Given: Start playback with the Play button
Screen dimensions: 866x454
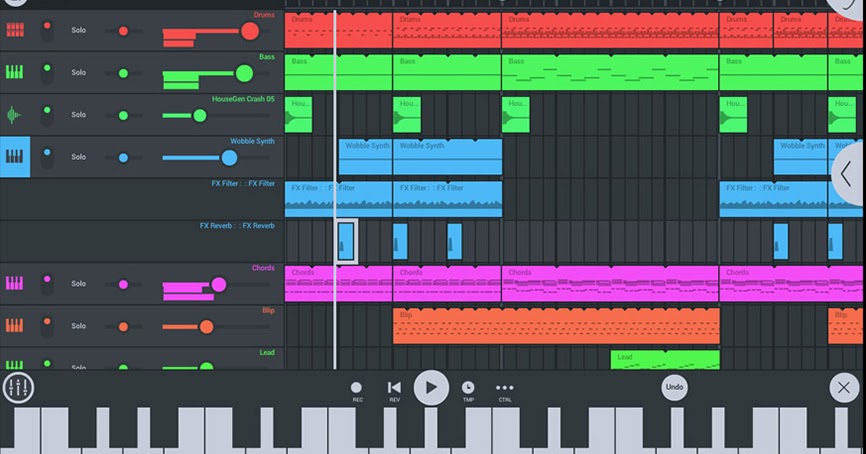Looking at the screenshot, I should click(x=431, y=388).
